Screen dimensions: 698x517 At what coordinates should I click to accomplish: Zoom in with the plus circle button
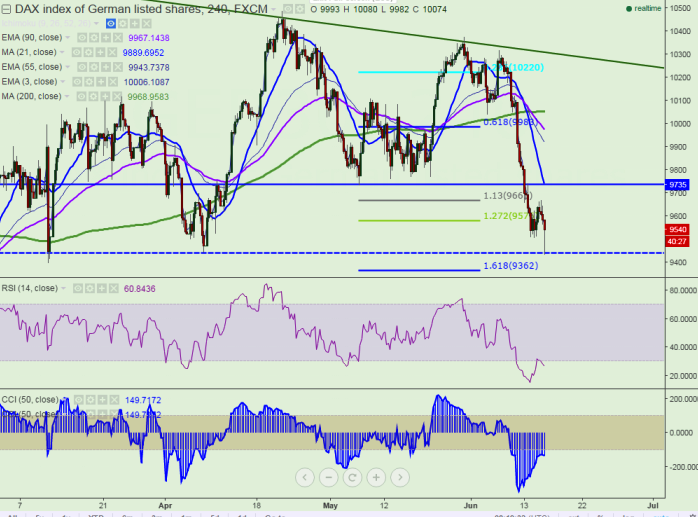tap(376, 477)
